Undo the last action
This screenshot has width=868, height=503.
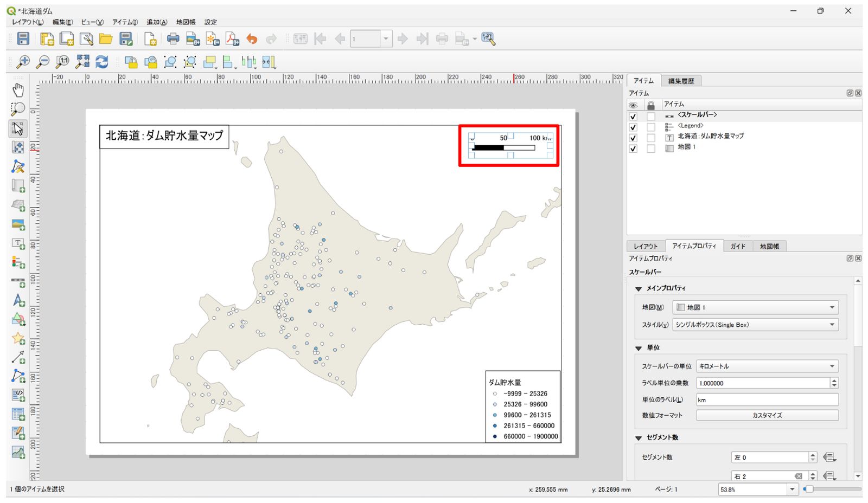[x=252, y=38]
